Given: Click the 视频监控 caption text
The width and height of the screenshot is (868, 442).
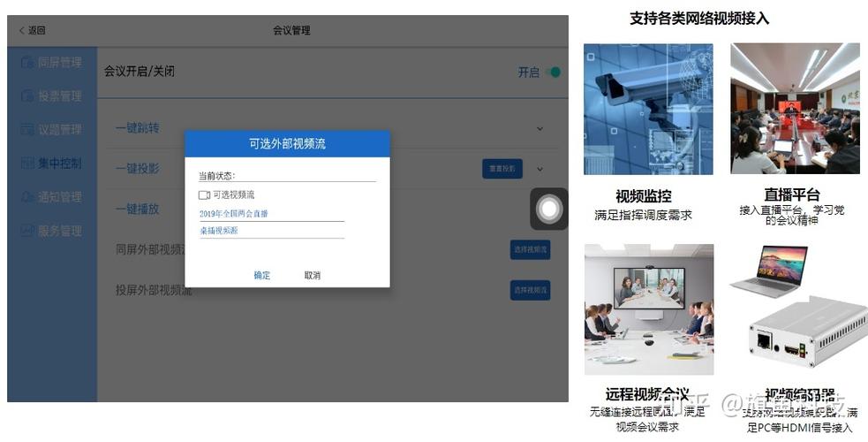Looking at the screenshot, I should [643, 196].
